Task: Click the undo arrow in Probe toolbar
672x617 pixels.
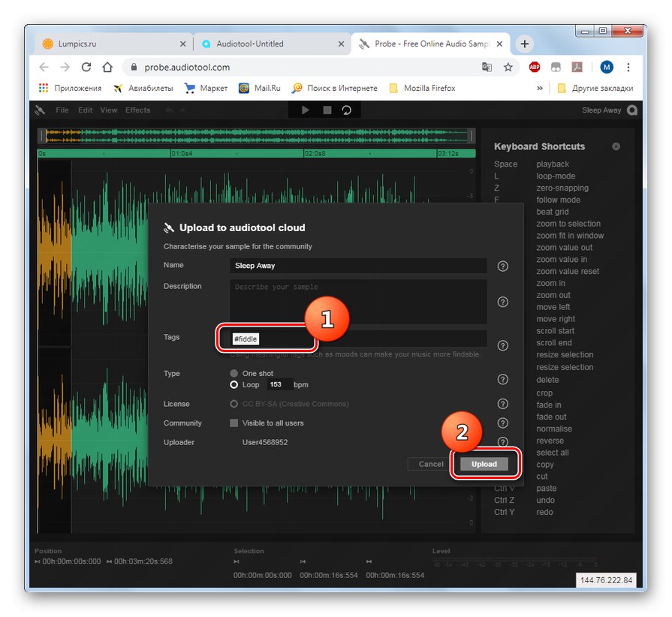Action: tap(169, 110)
